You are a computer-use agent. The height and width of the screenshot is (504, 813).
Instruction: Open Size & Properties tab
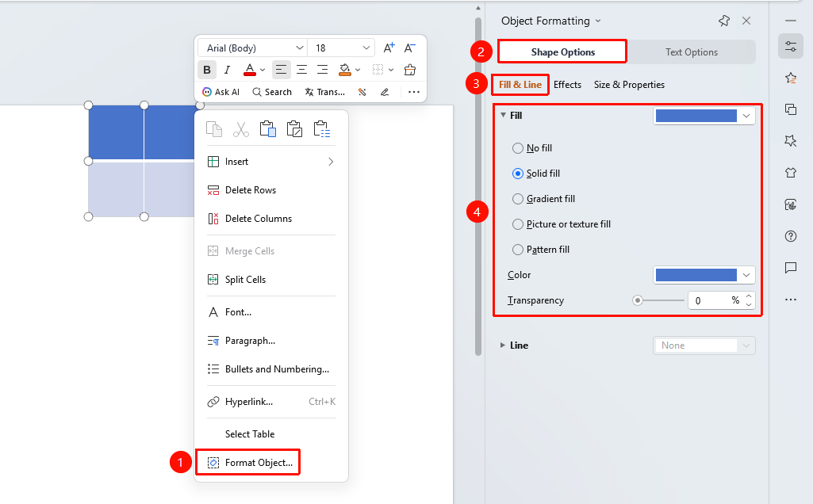coord(629,85)
